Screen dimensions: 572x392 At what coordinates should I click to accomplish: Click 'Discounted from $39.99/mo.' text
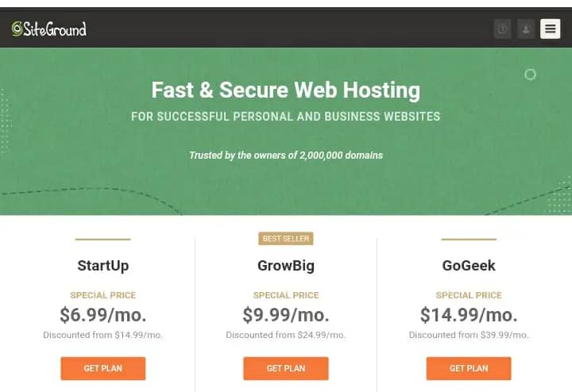pyautogui.click(x=469, y=335)
